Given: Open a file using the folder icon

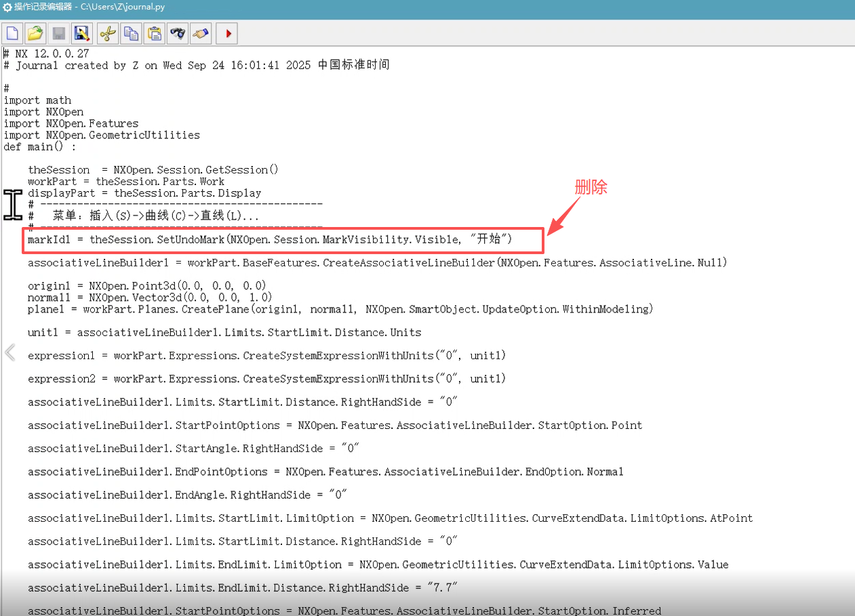Looking at the screenshot, I should pyautogui.click(x=35, y=33).
